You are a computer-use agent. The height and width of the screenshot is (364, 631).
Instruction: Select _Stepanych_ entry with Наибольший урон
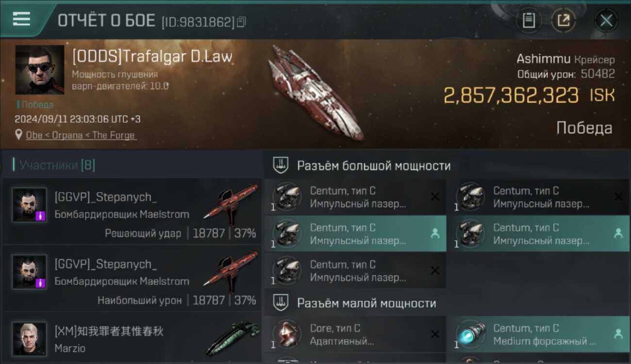[132, 279]
